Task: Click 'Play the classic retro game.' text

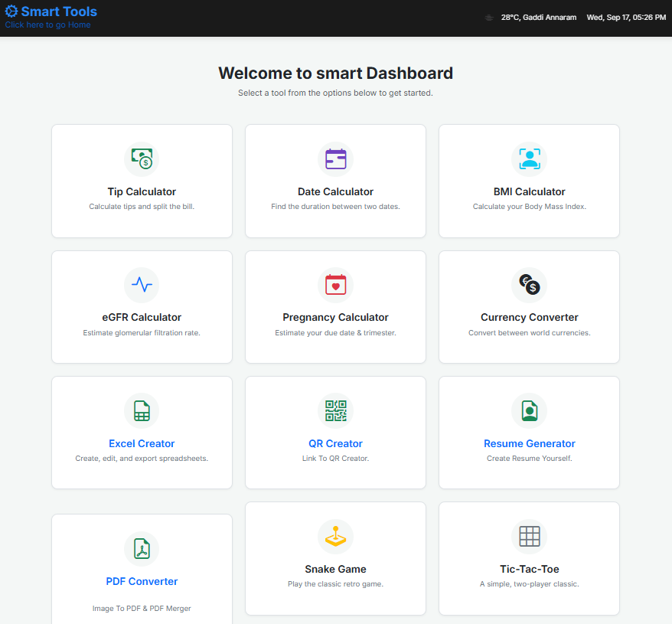Action: click(335, 584)
